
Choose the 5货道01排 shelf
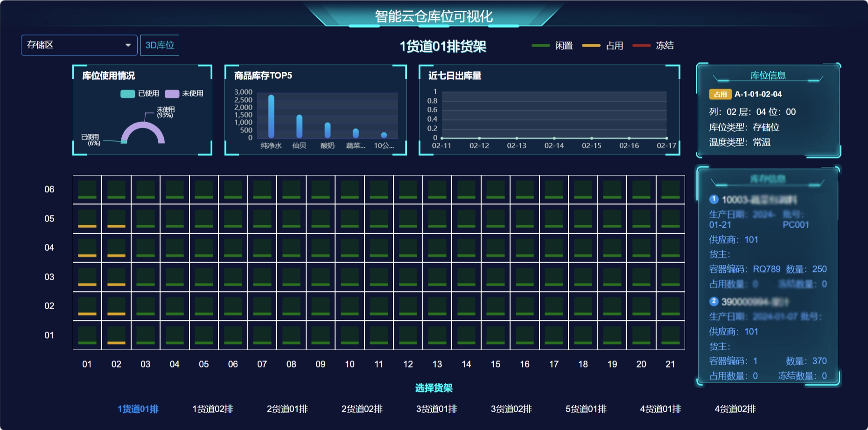(x=586, y=409)
